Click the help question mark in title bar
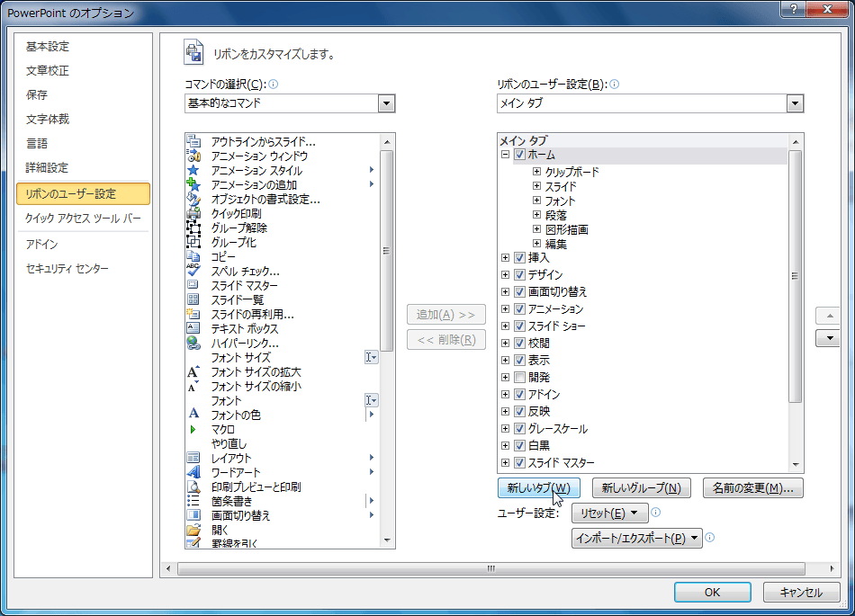Screen dimensions: 855x616 pyautogui.click(x=794, y=9)
